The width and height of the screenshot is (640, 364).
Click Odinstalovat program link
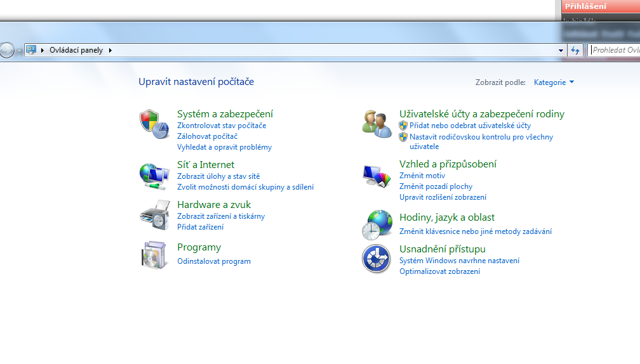[214, 261]
